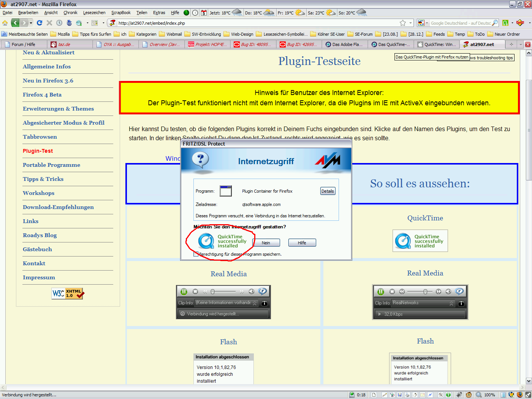The height and width of the screenshot is (399, 532).
Task: Open the back/forward history dropdown arrow
Action: point(31,23)
